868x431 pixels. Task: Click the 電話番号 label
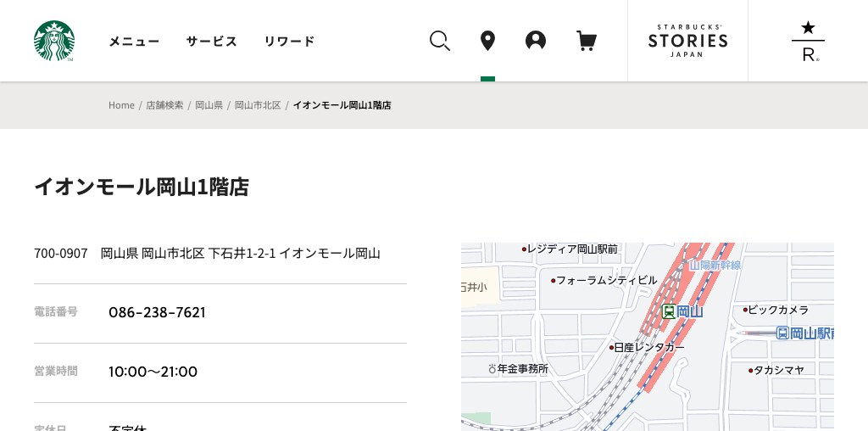point(56,312)
